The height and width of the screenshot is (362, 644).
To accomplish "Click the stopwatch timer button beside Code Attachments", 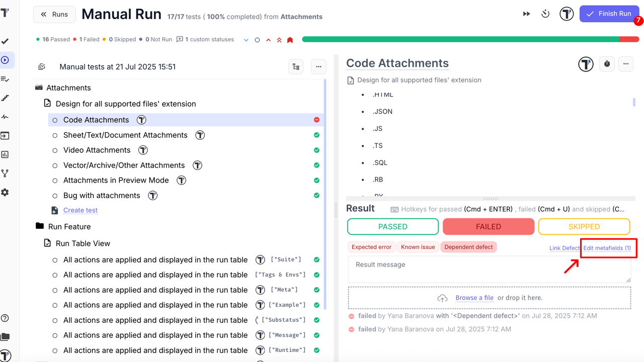I will [607, 64].
